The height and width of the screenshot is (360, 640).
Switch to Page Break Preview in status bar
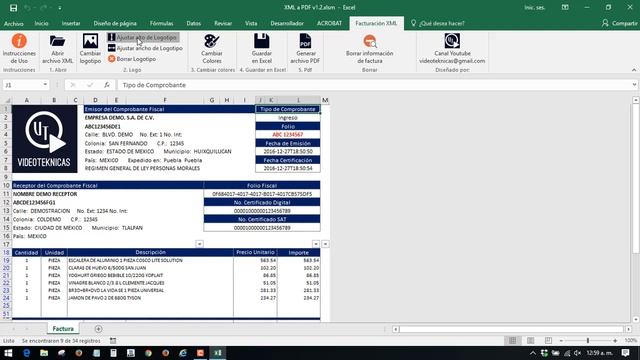coord(549,340)
